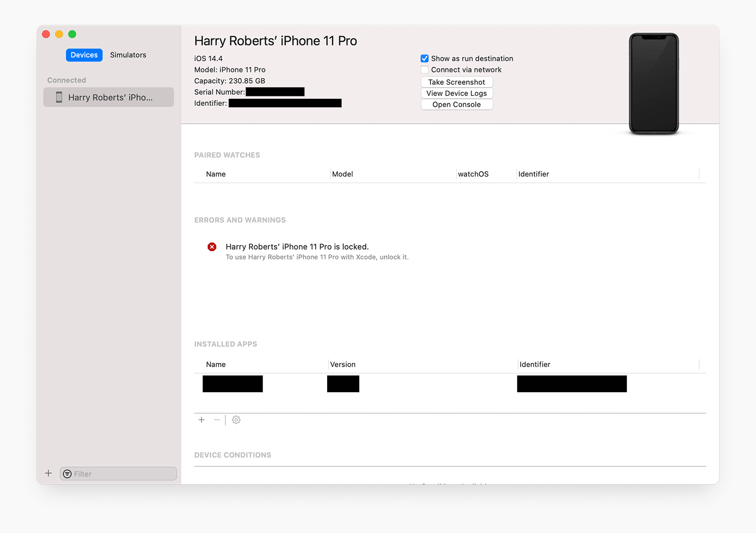The image size is (756, 533).
Task: Click 'iOS 14.4' version text
Action: [x=208, y=58]
